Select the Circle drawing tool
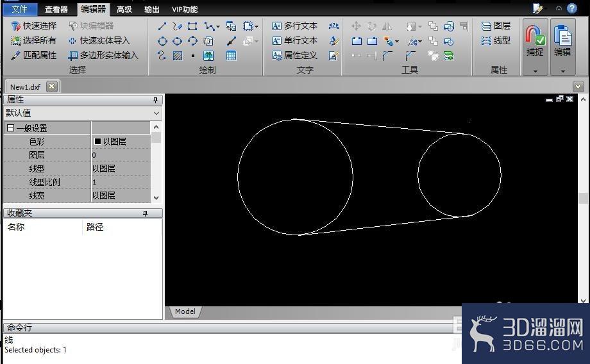Image resolution: width=590 pixels, height=364 pixels. click(x=162, y=41)
